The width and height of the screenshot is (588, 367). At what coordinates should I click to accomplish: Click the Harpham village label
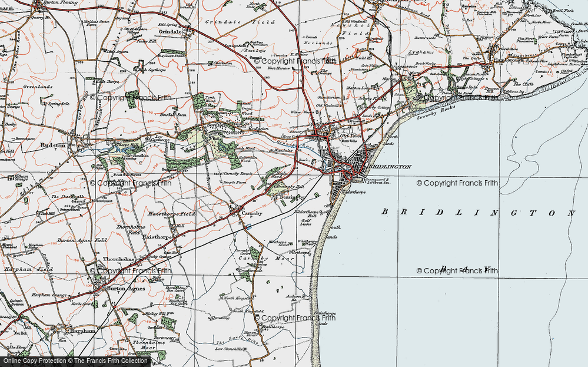click(x=82, y=331)
